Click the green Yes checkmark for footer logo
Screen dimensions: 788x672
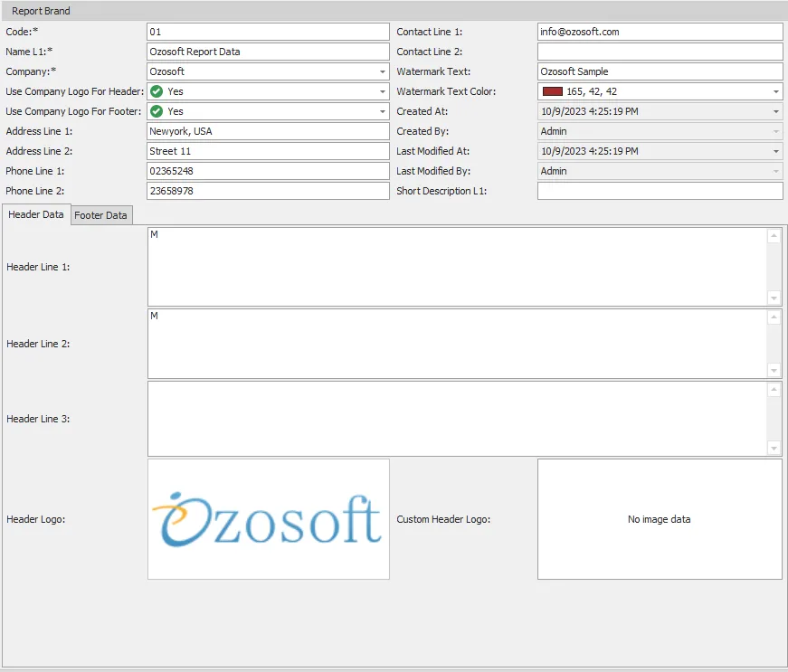click(156, 111)
